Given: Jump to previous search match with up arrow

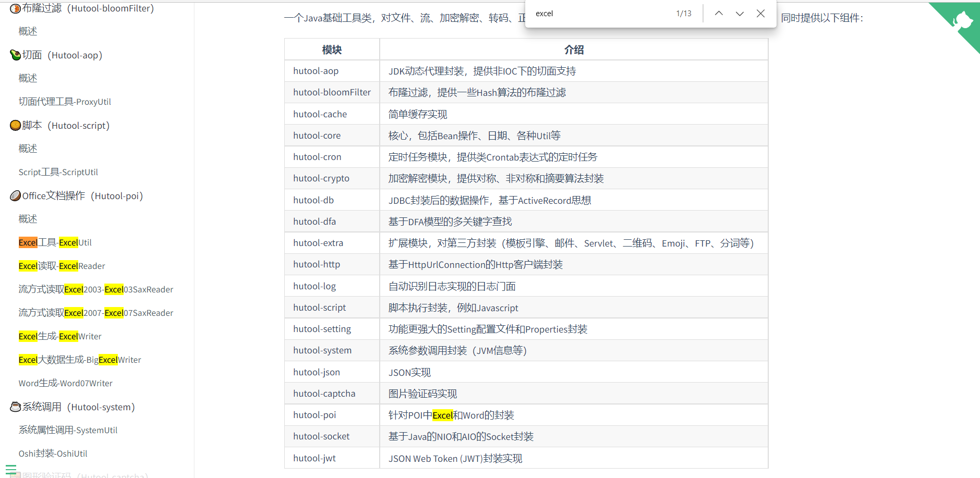Looking at the screenshot, I should coord(719,14).
